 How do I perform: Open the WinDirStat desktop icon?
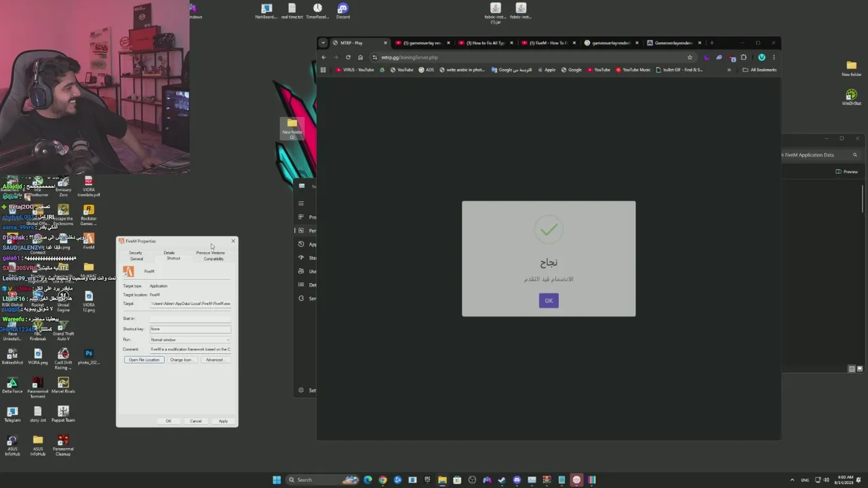(x=851, y=98)
